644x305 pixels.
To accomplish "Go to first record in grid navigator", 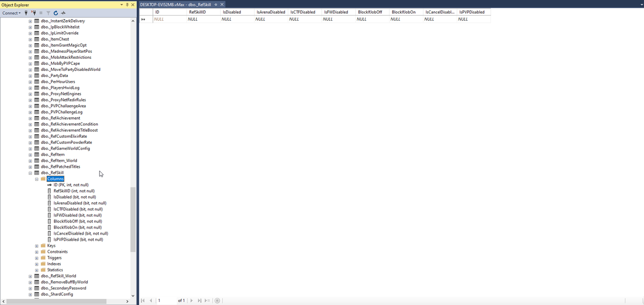I will click(143, 300).
